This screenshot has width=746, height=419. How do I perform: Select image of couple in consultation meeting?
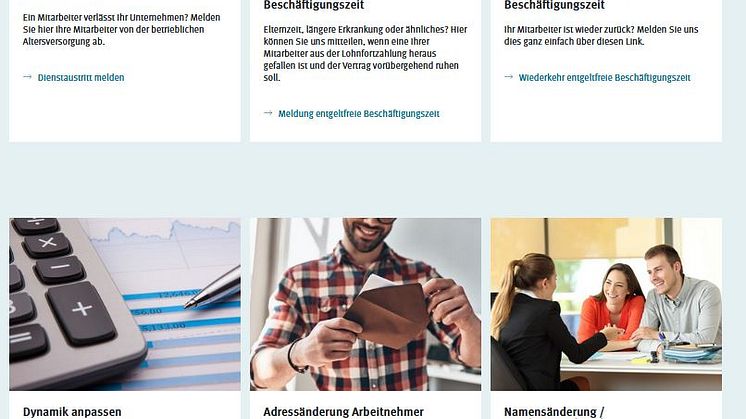[x=606, y=304]
